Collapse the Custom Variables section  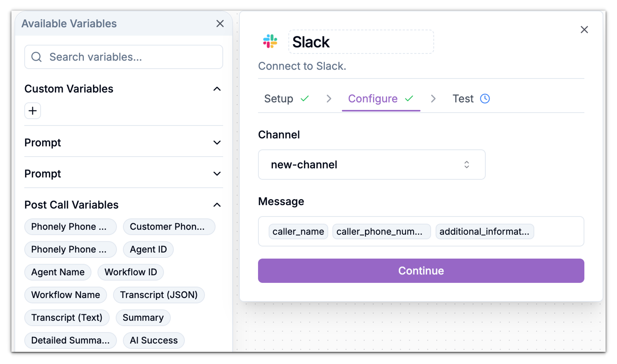pos(217,89)
